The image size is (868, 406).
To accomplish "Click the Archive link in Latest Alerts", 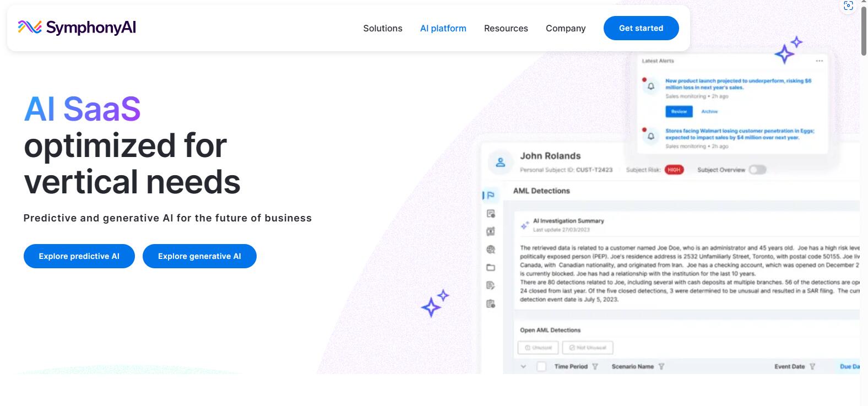I will [709, 111].
